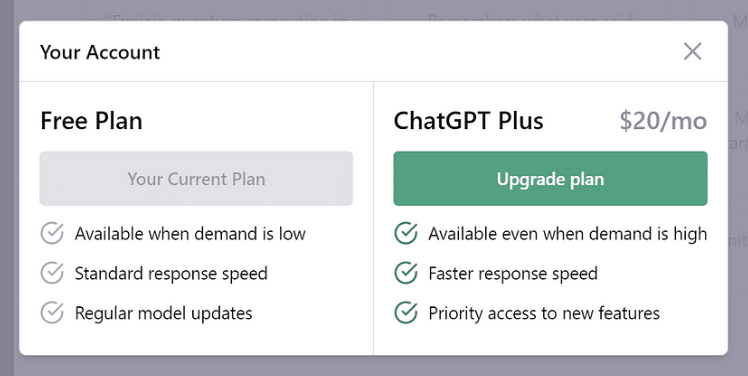Viewport: 748px width, 376px height.
Task: Click the dimmed quantum computing example behind the dialog
Action: tap(225, 19)
